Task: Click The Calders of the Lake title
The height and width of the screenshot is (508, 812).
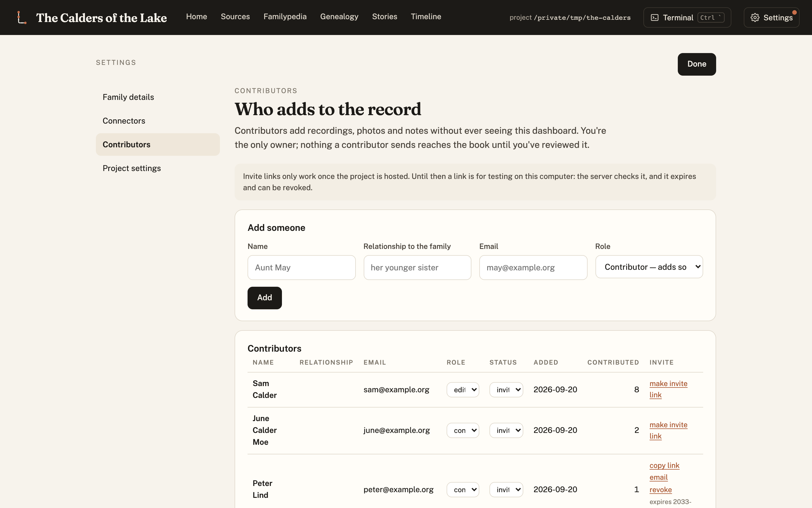Action: coord(101,17)
